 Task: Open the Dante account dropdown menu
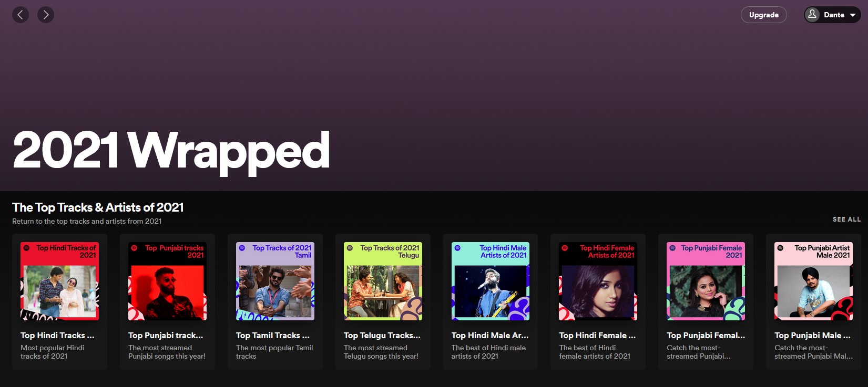832,15
